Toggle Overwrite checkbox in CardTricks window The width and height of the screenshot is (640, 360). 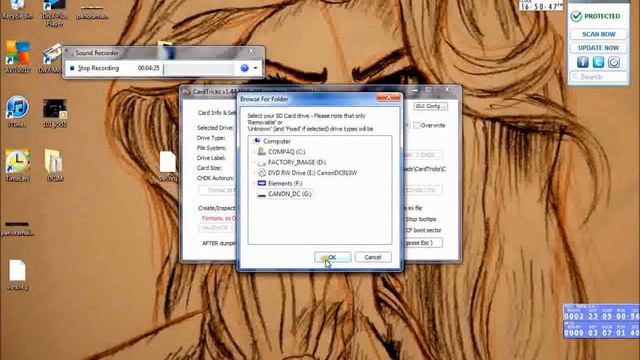[416, 125]
